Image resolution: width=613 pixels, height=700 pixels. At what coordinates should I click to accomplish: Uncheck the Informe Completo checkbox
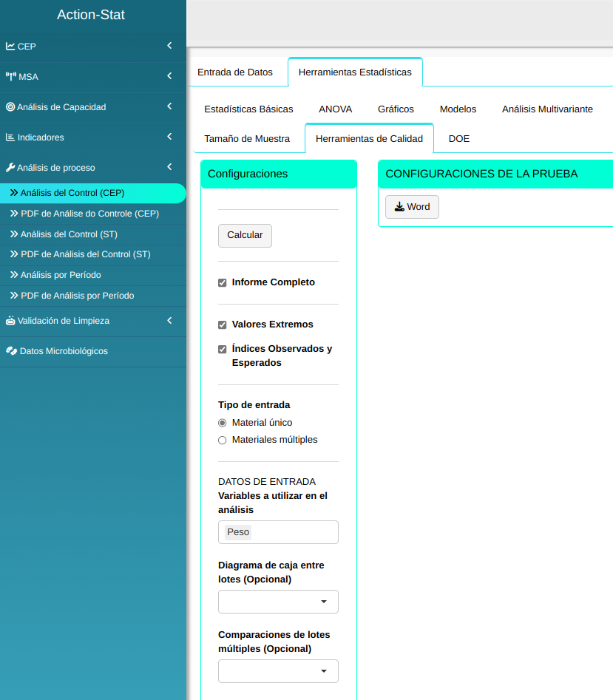[x=223, y=283]
